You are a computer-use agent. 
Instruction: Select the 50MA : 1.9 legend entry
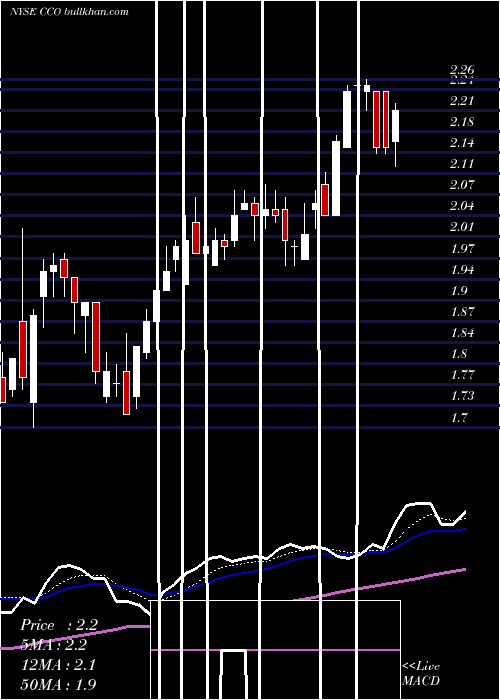click(x=58, y=684)
